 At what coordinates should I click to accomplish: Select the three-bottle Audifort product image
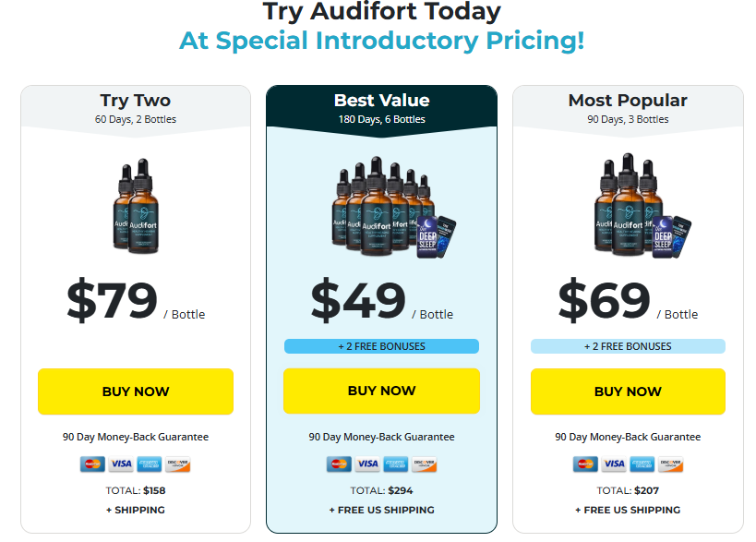coord(642,206)
